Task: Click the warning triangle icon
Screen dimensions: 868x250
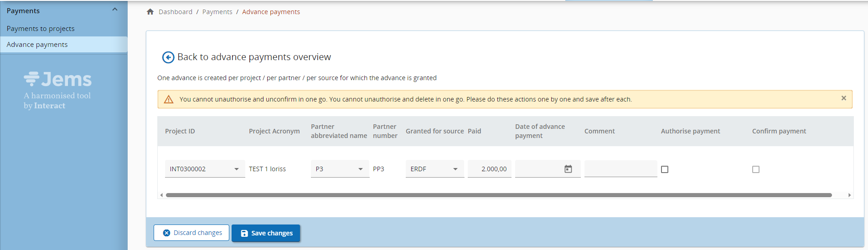Action: 169,99
